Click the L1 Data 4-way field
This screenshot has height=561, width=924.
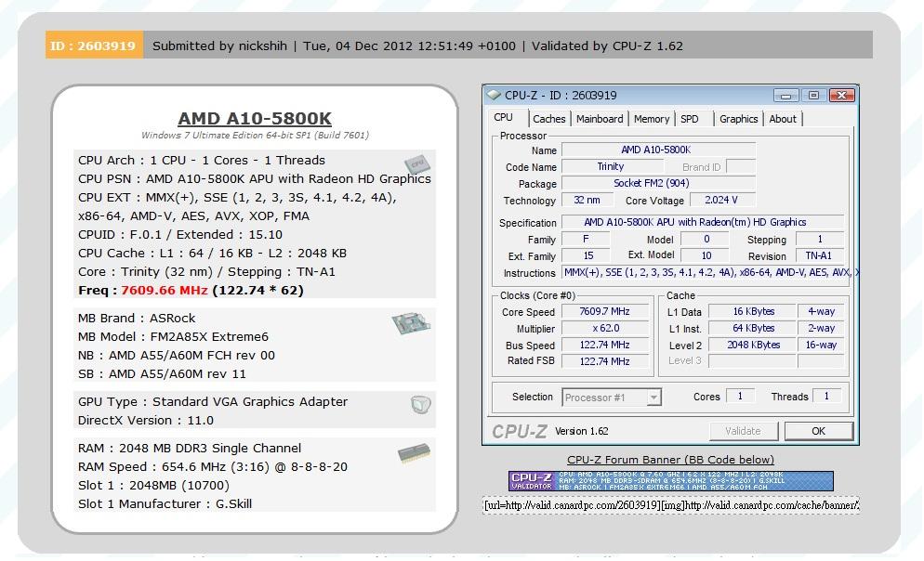821,311
